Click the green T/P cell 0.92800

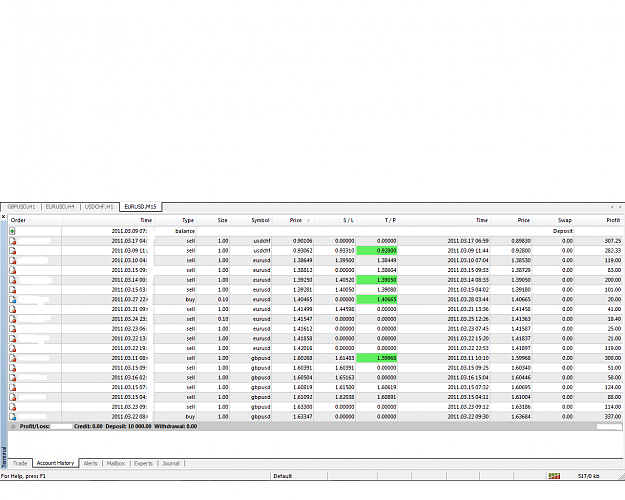[377, 251]
